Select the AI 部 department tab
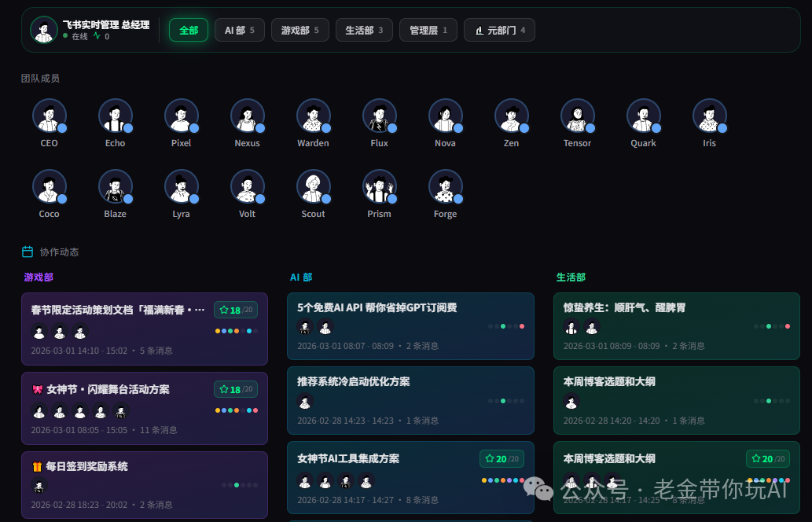The image size is (812, 522). tap(239, 30)
